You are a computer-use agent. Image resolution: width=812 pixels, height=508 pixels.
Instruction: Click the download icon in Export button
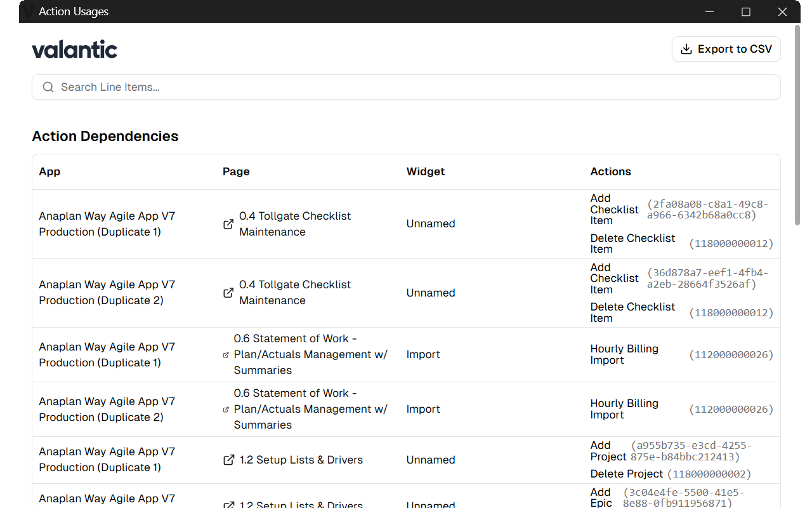[686, 49]
